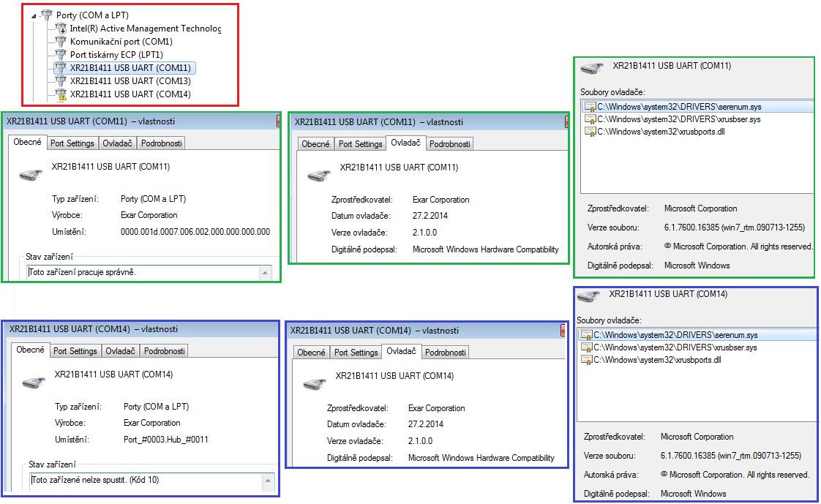This screenshot has width=821, height=504.
Task: Open Obecné tab in COM11 driver properties window
Action: [x=315, y=144]
